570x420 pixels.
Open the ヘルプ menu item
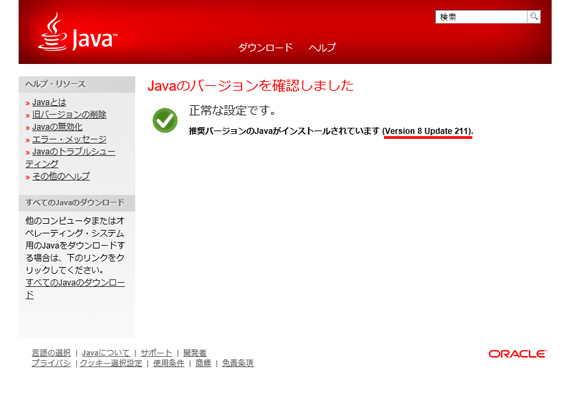322,47
